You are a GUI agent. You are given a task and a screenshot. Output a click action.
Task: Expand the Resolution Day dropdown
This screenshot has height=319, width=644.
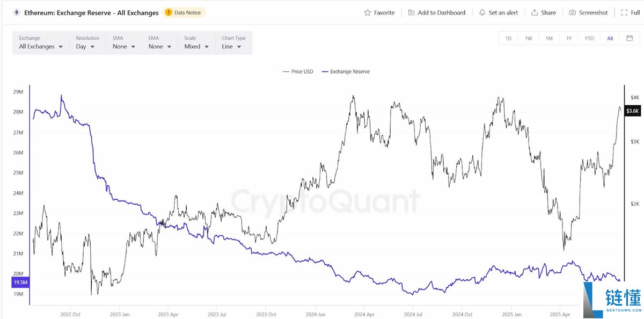coord(86,43)
